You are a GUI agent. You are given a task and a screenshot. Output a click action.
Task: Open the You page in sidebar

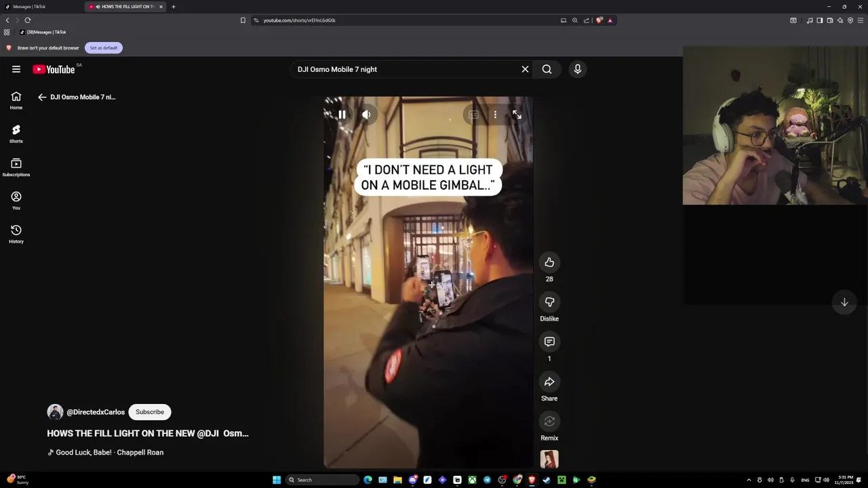click(x=16, y=201)
